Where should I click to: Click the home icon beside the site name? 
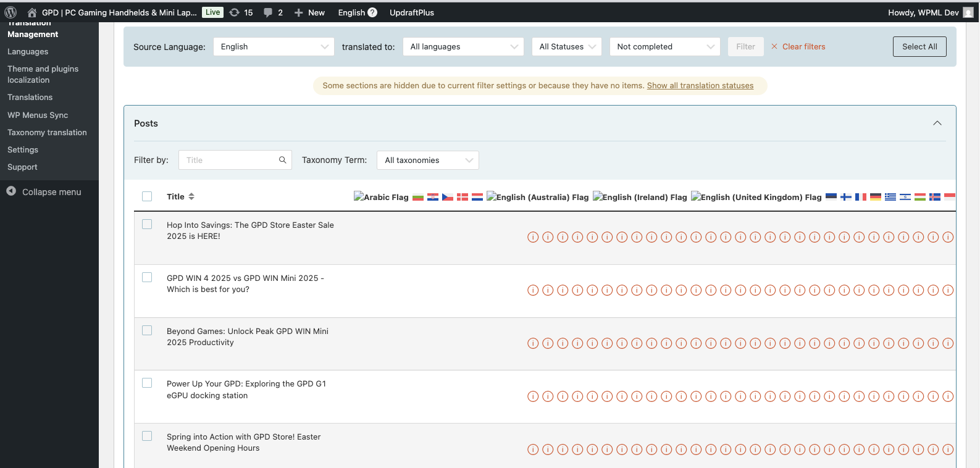pos(32,12)
